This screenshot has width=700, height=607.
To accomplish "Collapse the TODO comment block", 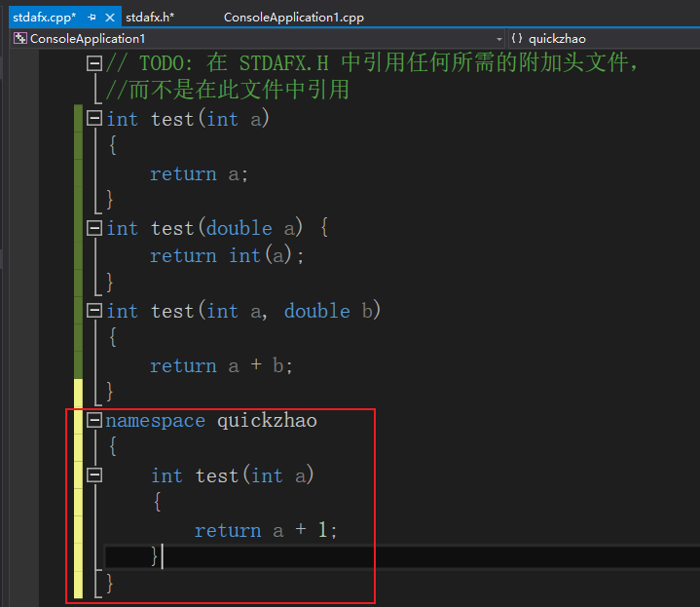I will 94,63.
